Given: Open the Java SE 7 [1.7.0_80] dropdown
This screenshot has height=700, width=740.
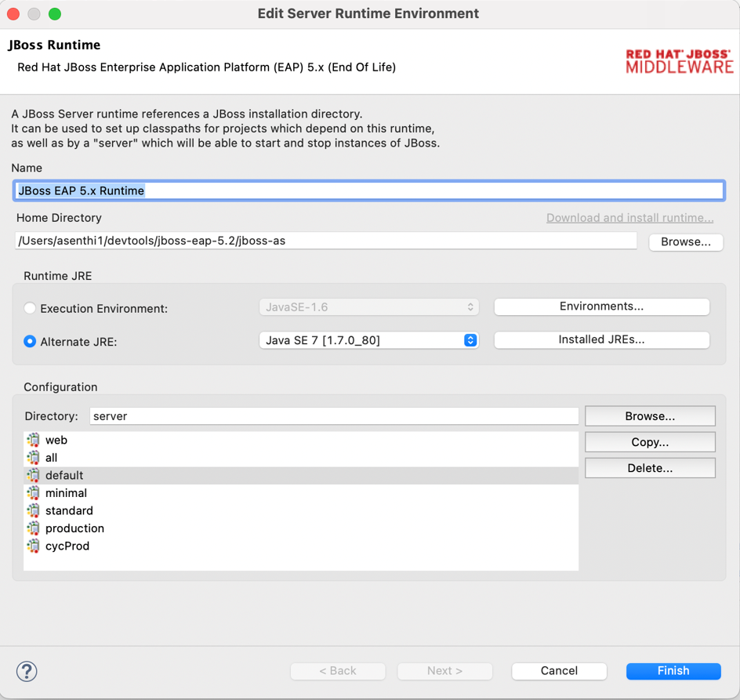Looking at the screenshot, I should (369, 340).
